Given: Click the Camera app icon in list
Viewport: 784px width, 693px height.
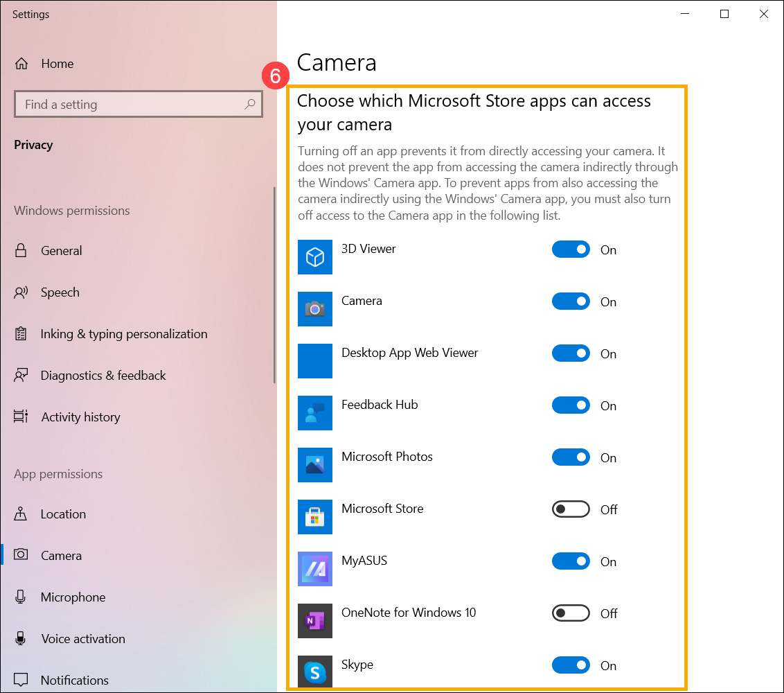Looking at the screenshot, I should pyautogui.click(x=315, y=309).
